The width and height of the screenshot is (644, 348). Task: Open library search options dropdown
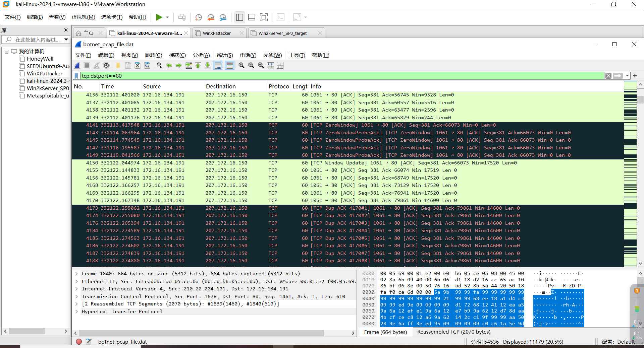click(66, 40)
